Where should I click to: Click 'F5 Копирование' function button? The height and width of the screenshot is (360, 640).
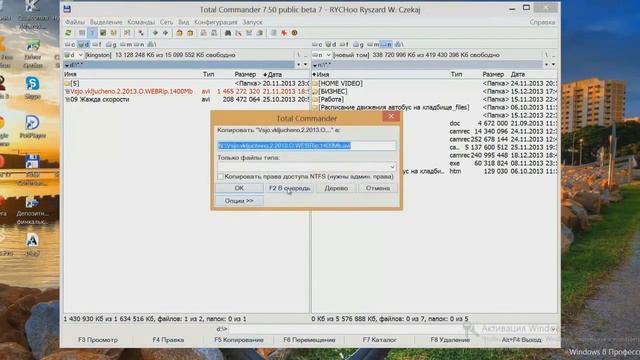[x=239, y=340]
